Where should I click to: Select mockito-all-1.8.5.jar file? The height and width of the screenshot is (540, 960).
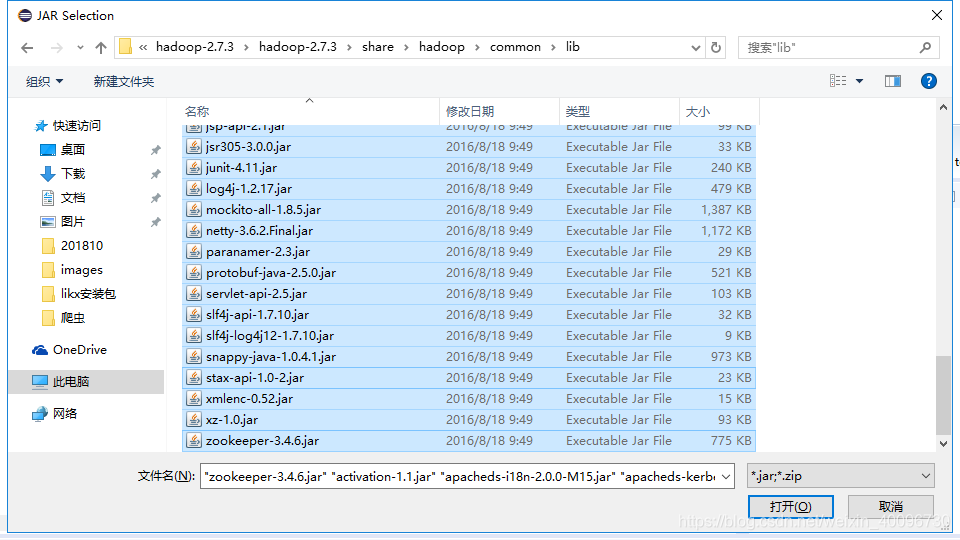pyautogui.click(x=469, y=209)
